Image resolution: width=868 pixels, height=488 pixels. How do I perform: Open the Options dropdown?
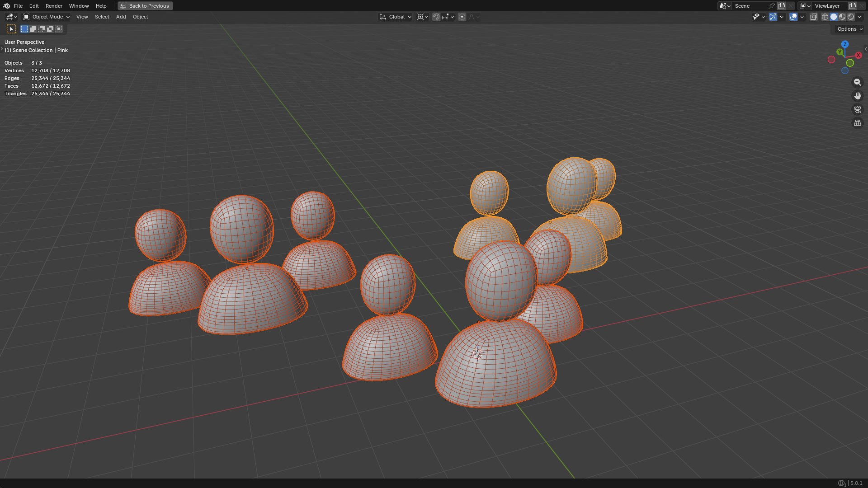(849, 29)
